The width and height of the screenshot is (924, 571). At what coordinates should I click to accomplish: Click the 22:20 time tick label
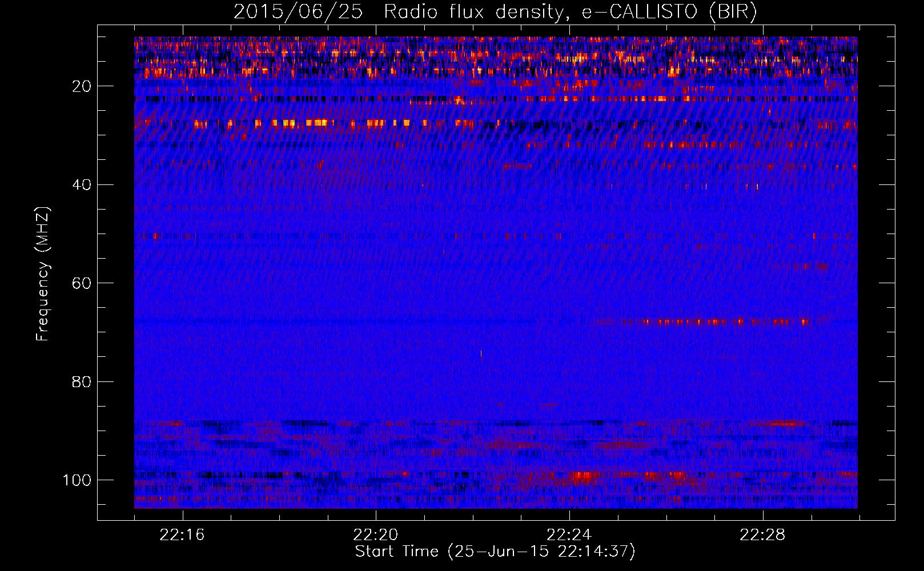click(376, 535)
